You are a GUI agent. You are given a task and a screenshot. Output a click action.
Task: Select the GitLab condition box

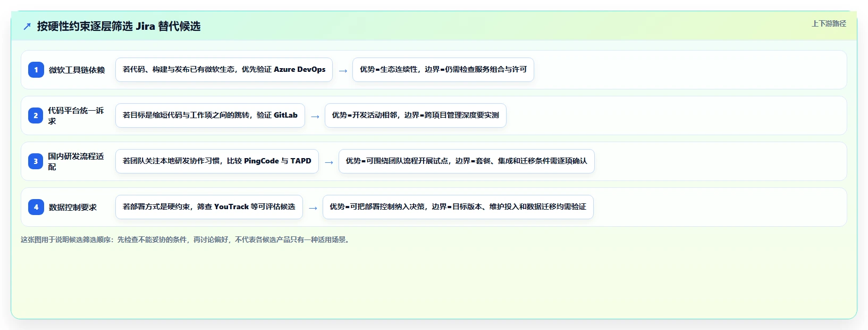(x=210, y=115)
